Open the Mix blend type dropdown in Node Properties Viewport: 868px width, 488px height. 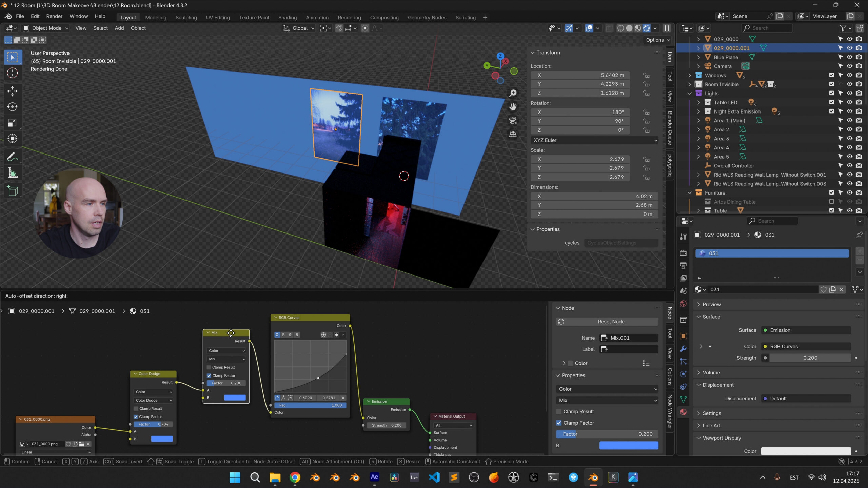607,400
